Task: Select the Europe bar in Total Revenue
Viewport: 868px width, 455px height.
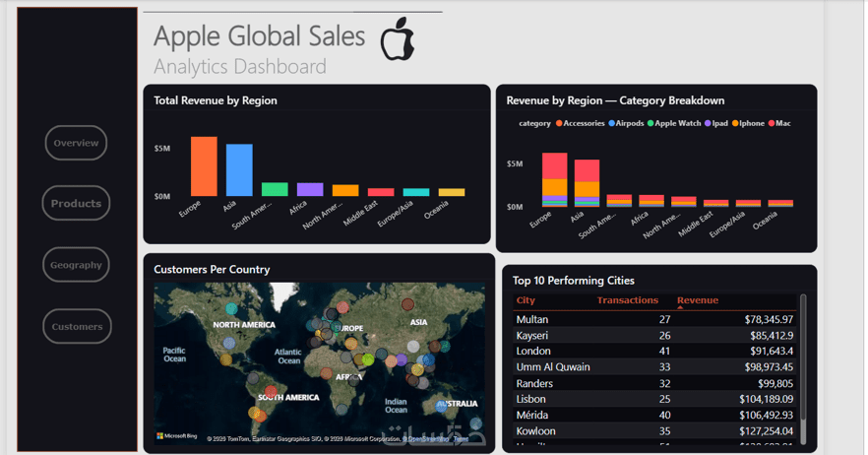Action: click(204, 166)
